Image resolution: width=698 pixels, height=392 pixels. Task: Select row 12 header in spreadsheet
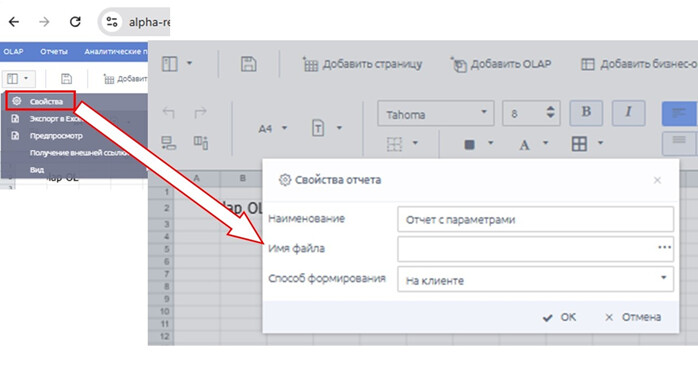pos(161,336)
